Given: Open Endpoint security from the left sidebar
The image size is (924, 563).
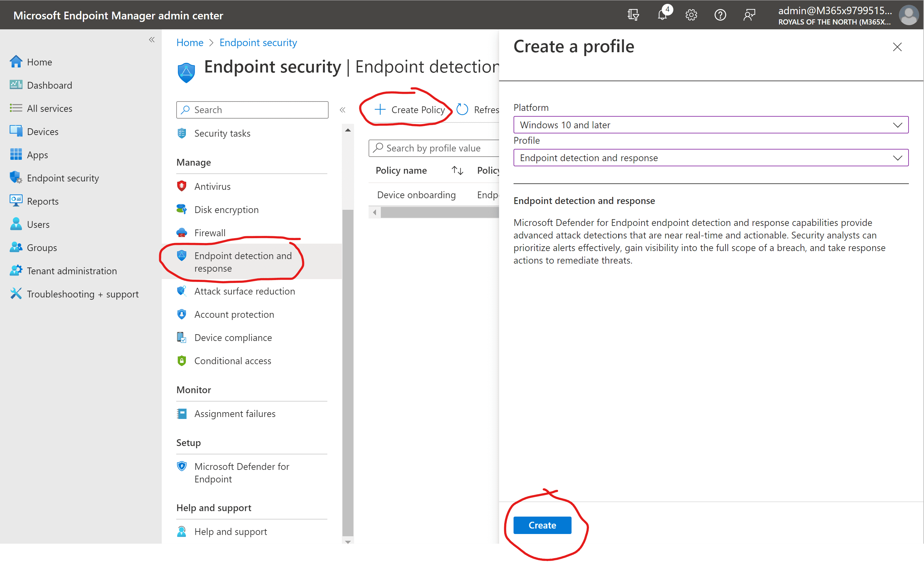Looking at the screenshot, I should click(63, 178).
